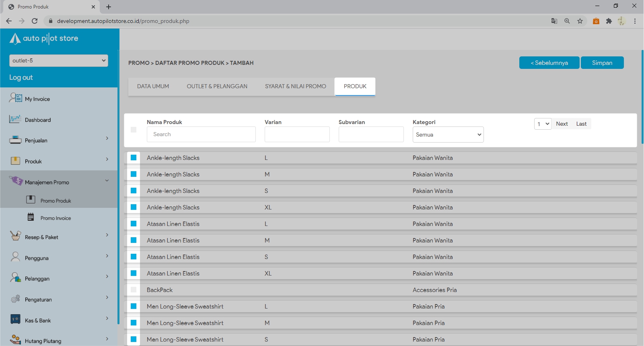Switch to the DATA UMUM tab
644x346 pixels.
[153, 86]
